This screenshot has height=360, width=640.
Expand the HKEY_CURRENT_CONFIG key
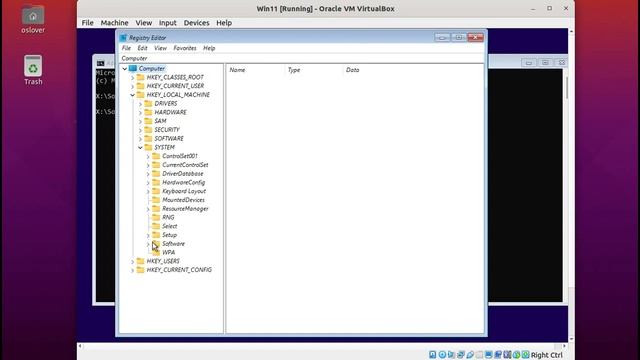click(132, 270)
